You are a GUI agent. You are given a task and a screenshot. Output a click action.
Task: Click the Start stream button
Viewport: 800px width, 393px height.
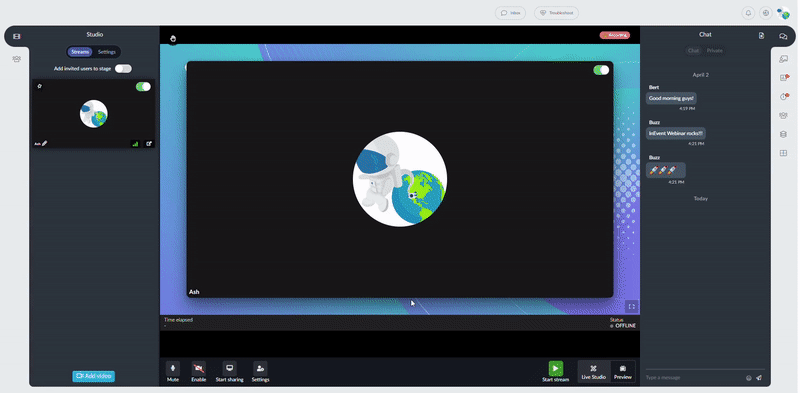click(556, 372)
